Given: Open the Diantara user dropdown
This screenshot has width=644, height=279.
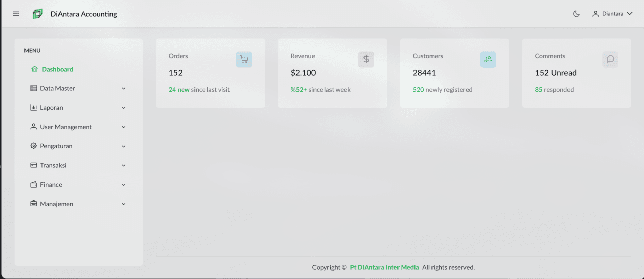Looking at the screenshot, I should tap(612, 14).
